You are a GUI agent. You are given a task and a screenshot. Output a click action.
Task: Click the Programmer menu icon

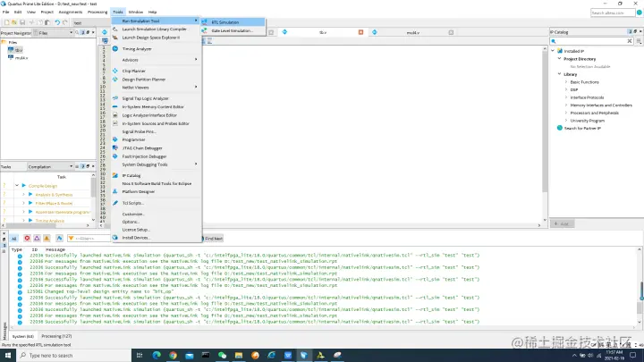click(115, 139)
